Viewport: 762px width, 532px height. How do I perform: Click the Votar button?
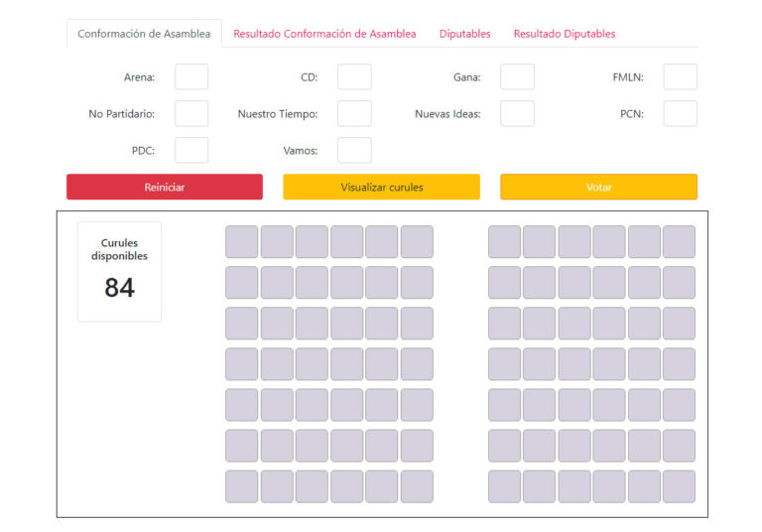click(x=598, y=187)
